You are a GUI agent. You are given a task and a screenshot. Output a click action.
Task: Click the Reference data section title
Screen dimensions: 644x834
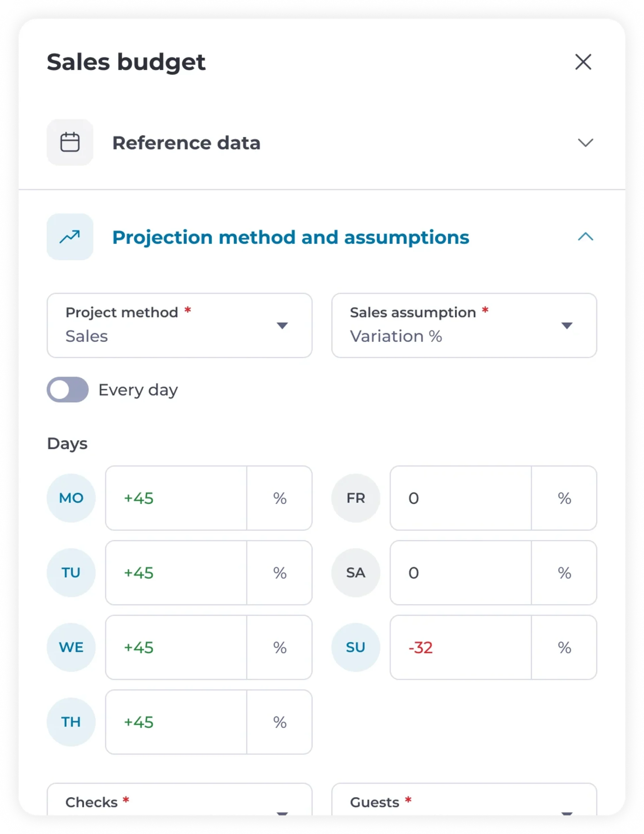click(186, 143)
